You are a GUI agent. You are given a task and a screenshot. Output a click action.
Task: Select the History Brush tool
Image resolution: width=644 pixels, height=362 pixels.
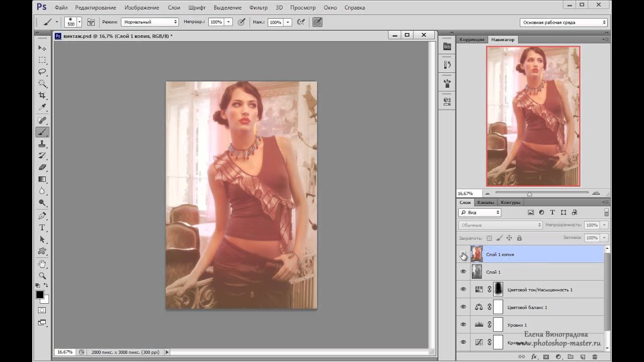(x=42, y=156)
